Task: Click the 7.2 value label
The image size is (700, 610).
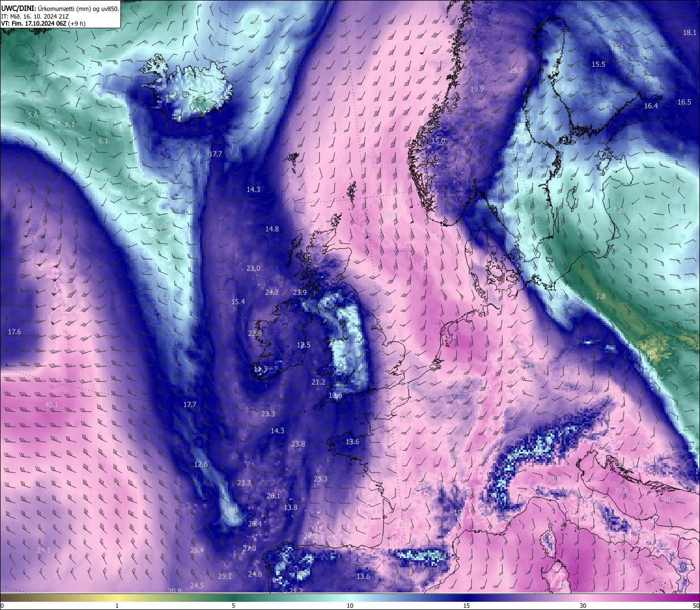Action: click(x=617, y=211)
